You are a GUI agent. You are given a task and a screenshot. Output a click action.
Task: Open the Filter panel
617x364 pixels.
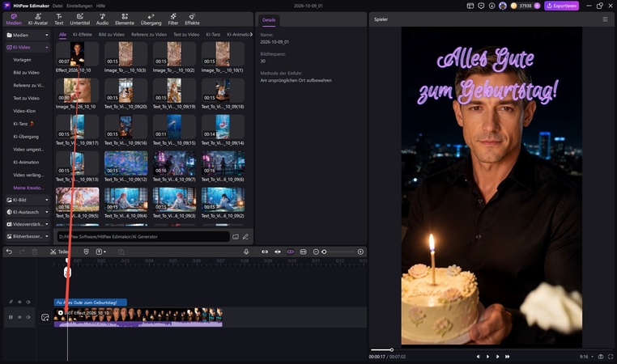tap(173, 19)
